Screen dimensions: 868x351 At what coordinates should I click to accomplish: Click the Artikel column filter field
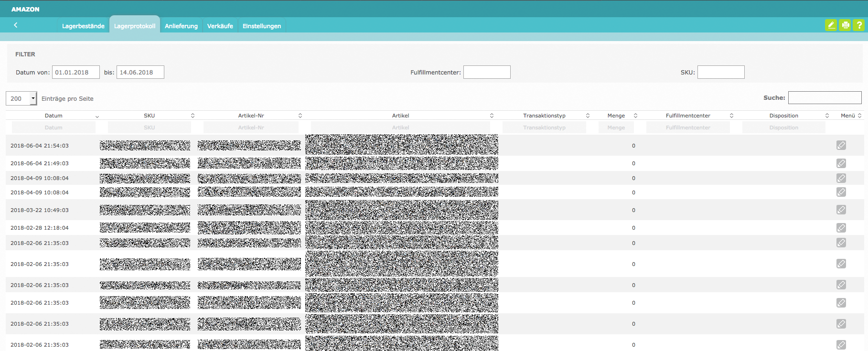point(400,128)
